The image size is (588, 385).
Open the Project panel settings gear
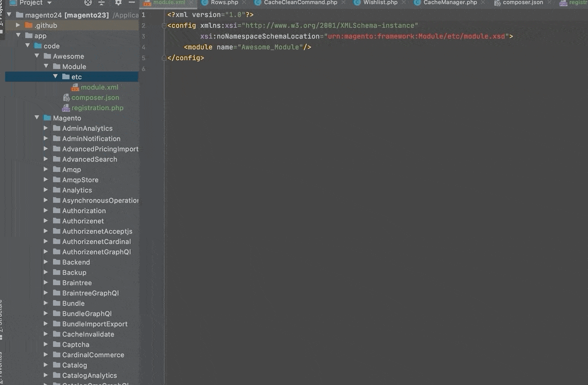coord(118,3)
